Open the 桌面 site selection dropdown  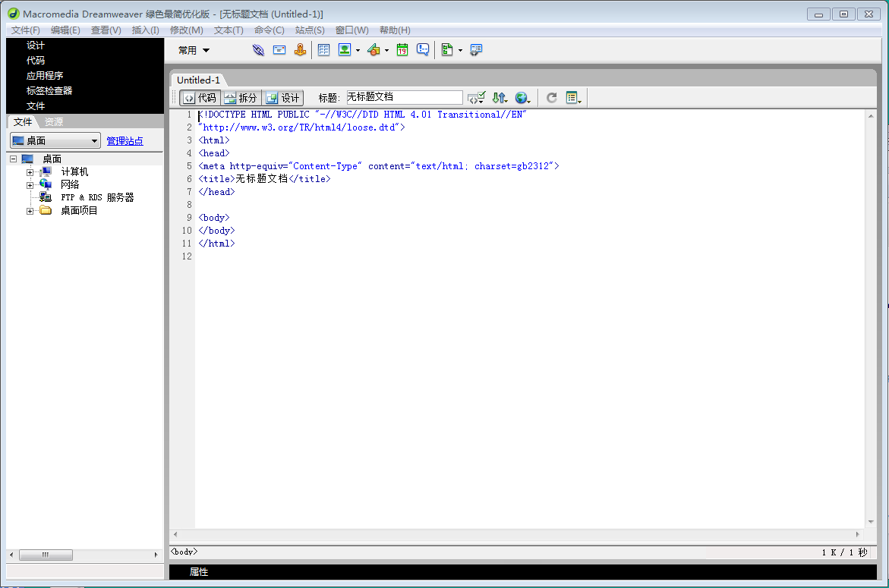55,140
